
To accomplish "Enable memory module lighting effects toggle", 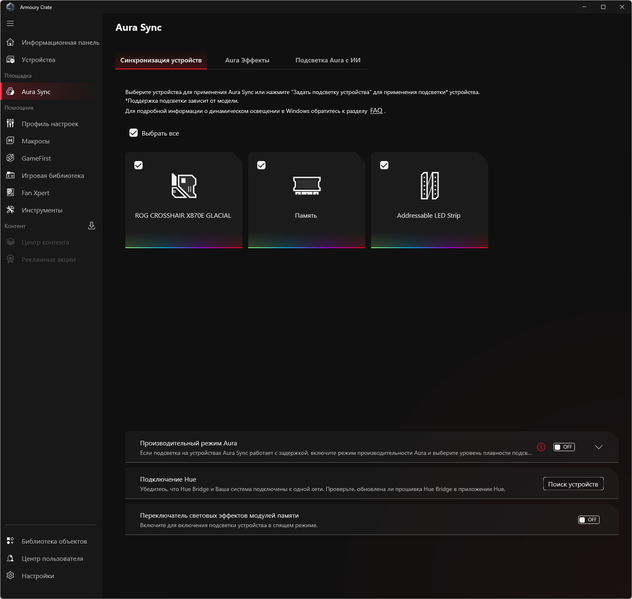I will point(589,520).
